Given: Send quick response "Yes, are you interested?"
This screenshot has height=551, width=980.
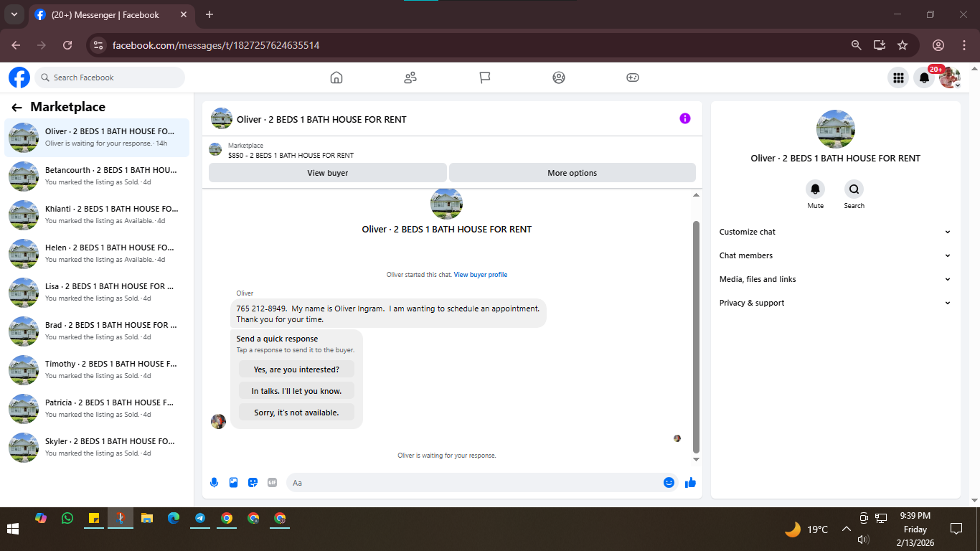Looking at the screenshot, I should coord(296,369).
